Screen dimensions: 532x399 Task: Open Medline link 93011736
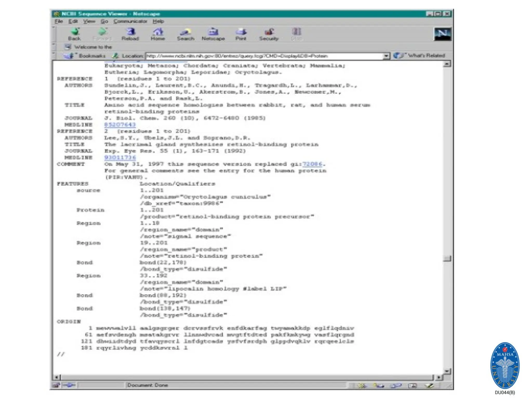(120, 158)
